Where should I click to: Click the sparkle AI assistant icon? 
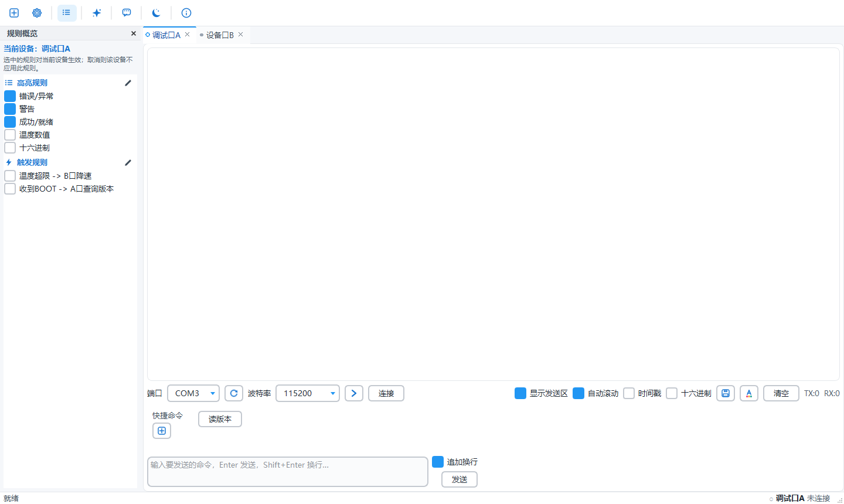click(x=97, y=13)
